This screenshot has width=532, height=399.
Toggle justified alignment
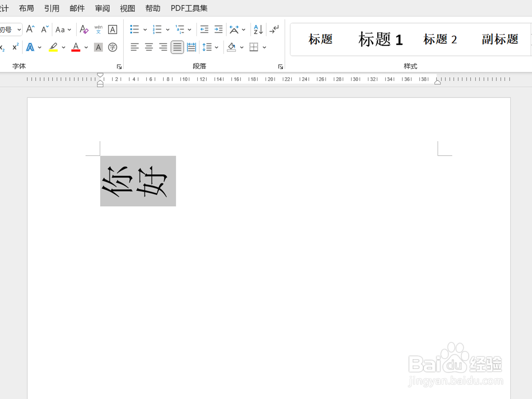click(177, 47)
